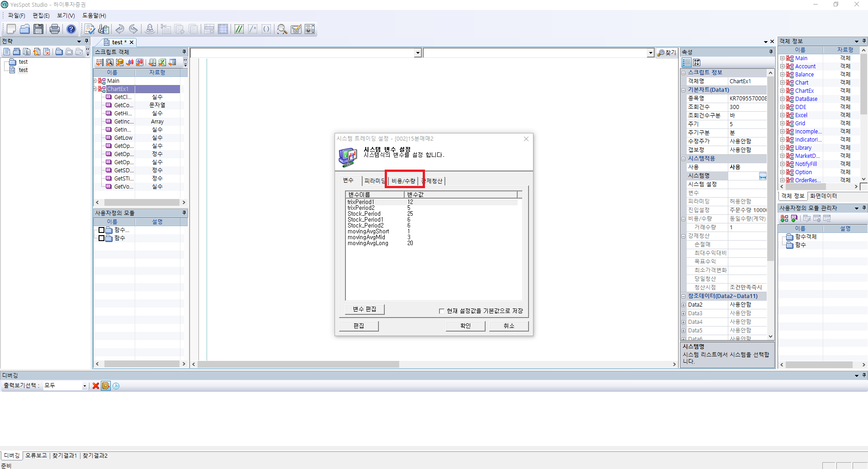Click the ellipsis button beside 시스템명 property

763,176
